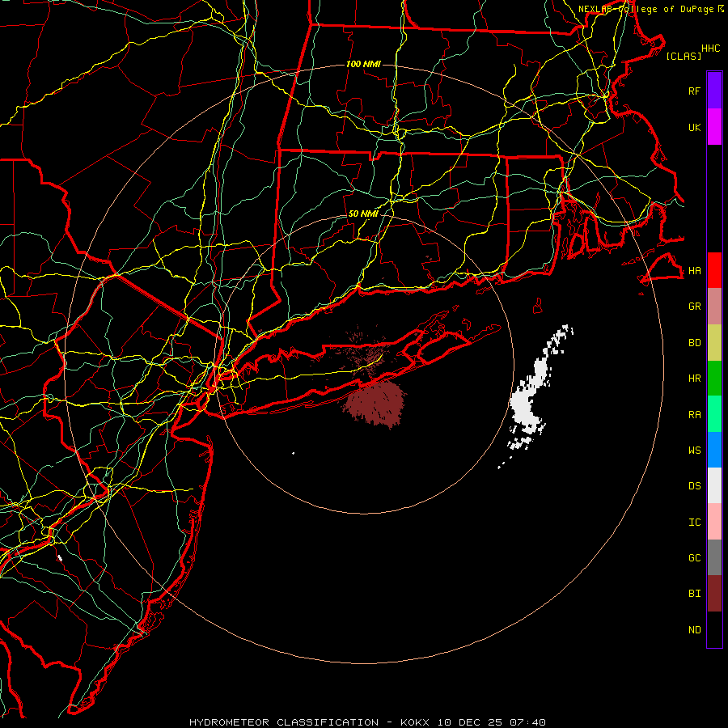Click the 100 NMI range ring label

(363, 64)
